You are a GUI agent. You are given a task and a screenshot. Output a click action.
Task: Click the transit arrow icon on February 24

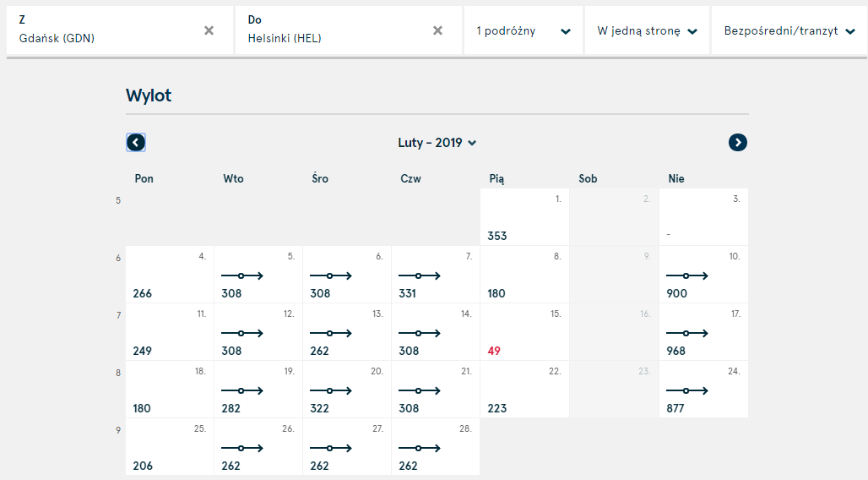(687, 390)
